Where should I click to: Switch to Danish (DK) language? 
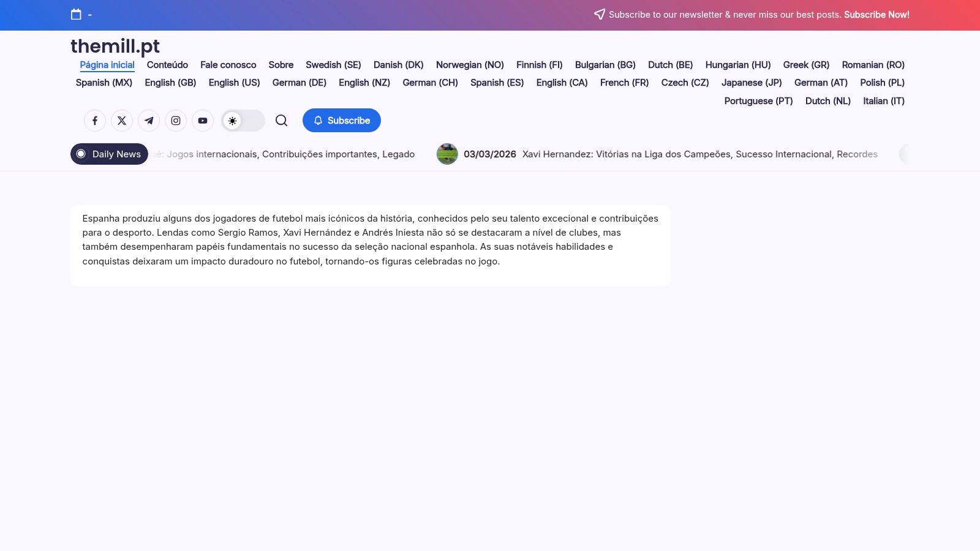tap(399, 65)
